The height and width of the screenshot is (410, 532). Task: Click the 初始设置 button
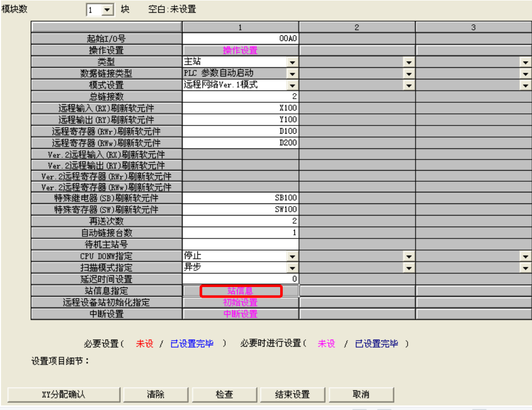(x=240, y=303)
